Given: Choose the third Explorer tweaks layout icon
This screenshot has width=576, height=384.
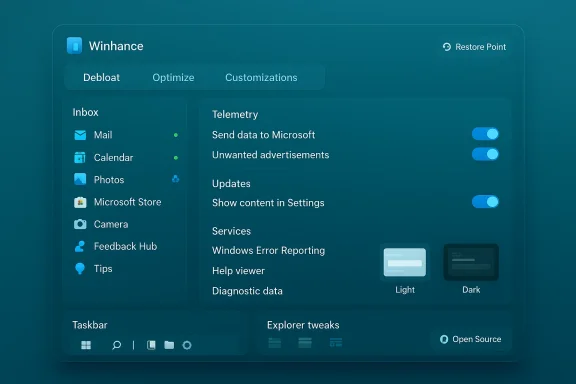Looking at the screenshot, I should coord(336,343).
